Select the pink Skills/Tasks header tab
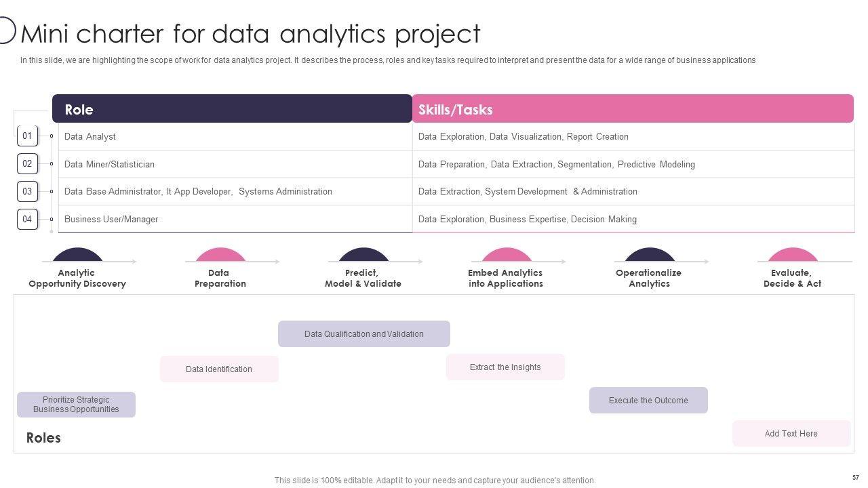 click(x=632, y=109)
